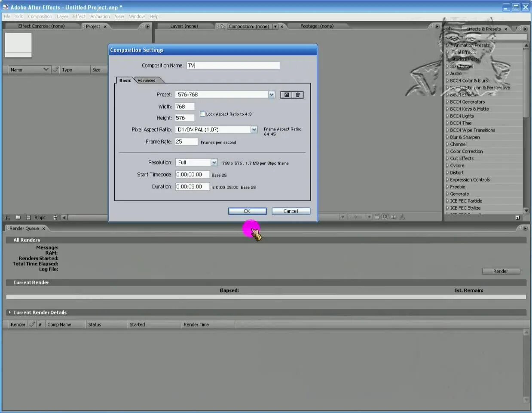532x413 pixels.
Task: Switch to the Footage (none) tab
Action: [317, 26]
